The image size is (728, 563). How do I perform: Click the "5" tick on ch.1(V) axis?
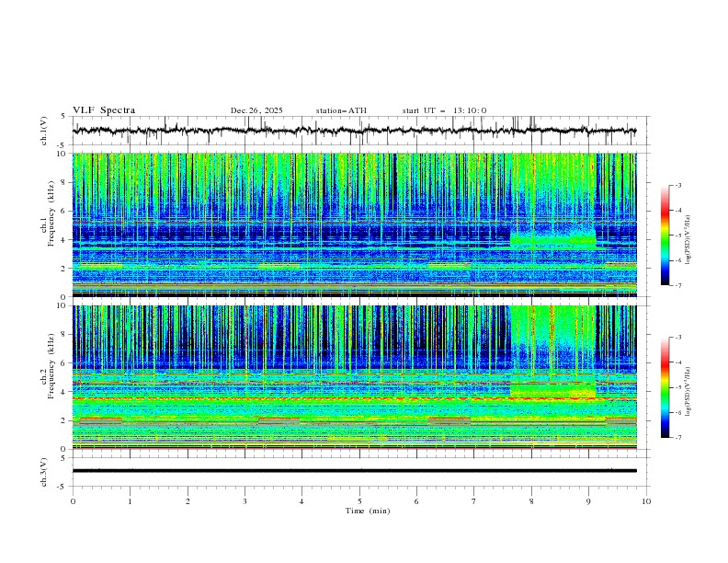63,117
